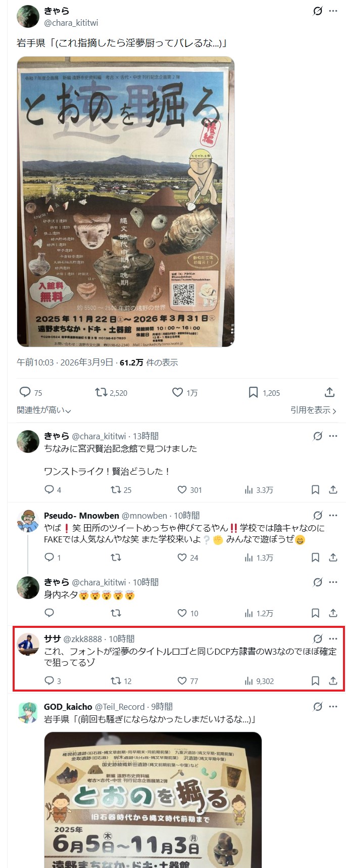Open the 午前10:03 · 2026年3月9日 timestamp

click(65, 362)
